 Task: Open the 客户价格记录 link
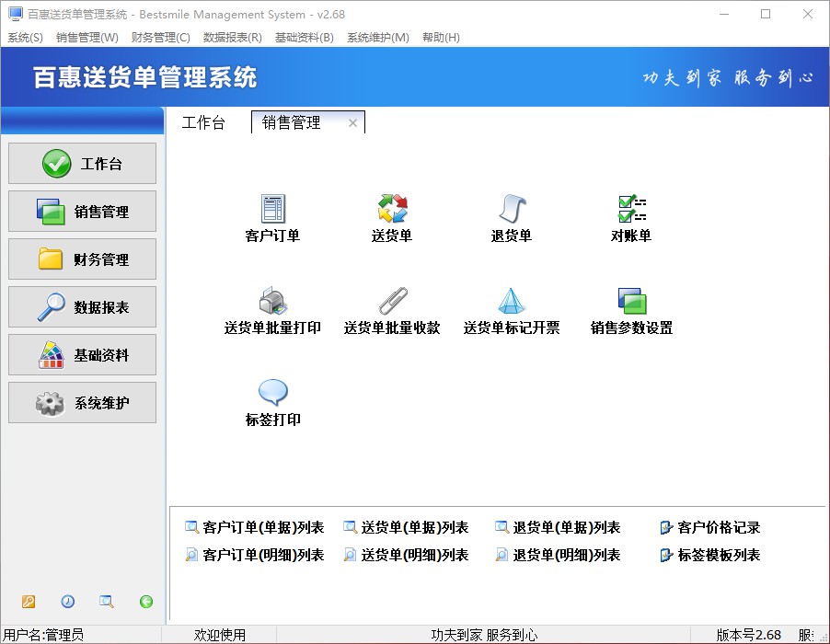point(718,528)
